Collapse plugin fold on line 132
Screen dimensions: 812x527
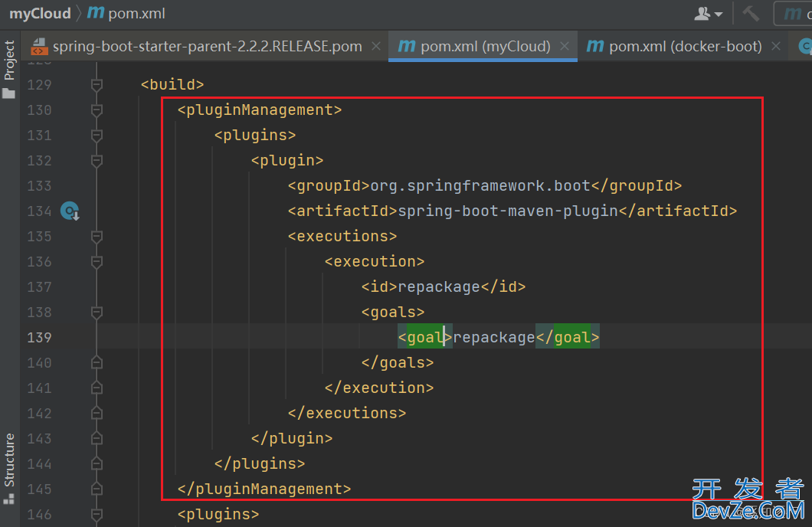(x=97, y=161)
